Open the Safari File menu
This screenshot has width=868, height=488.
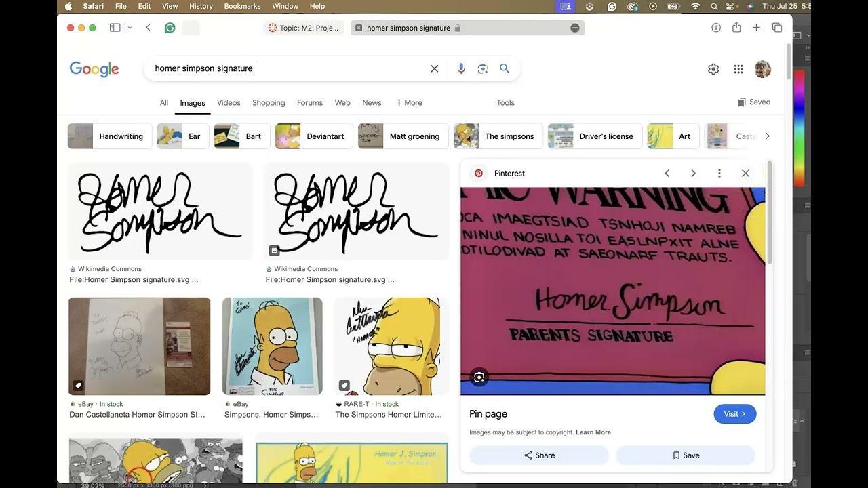[x=121, y=6]
